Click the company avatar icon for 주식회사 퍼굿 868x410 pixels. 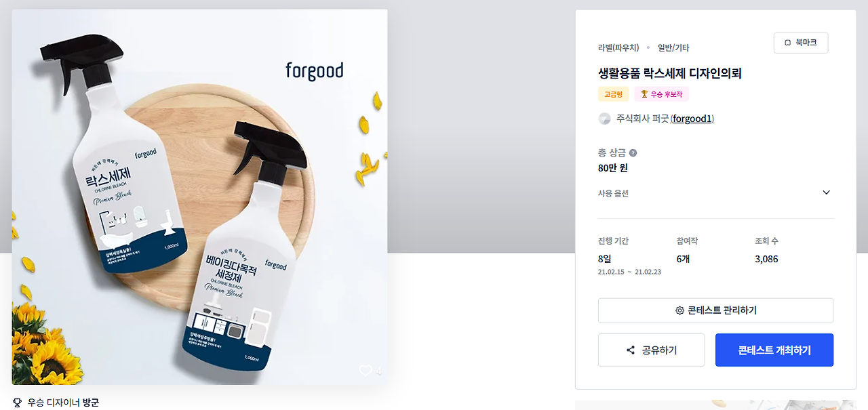coord(604,119)
